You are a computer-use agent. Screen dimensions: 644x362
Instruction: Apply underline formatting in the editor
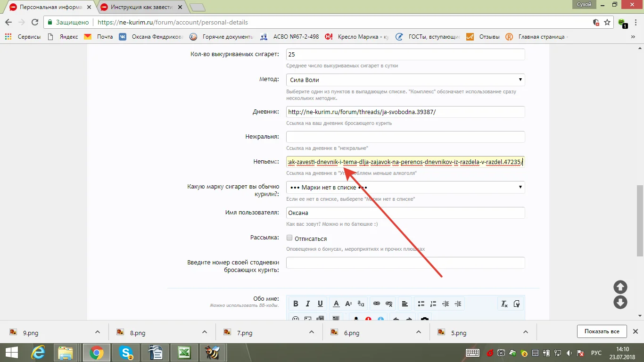[320, 304]
